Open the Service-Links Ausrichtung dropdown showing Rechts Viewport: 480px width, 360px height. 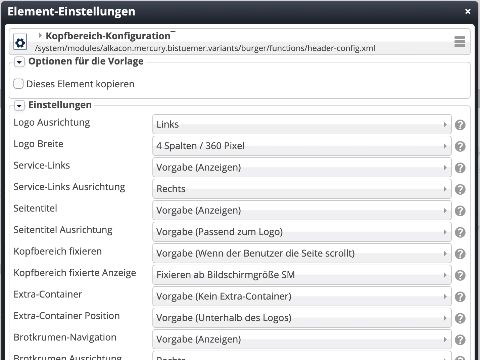coord(302,189)
